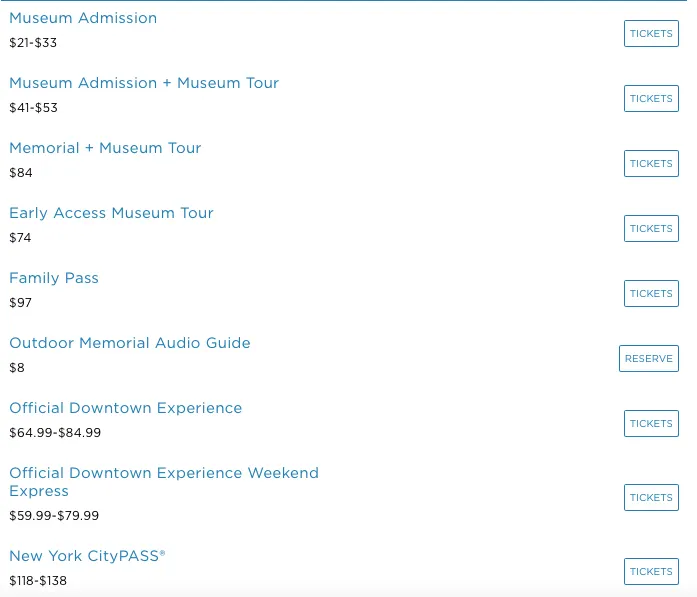
Task: Open Outdoor Memorial Audio Guide link
Action: [130, 343]
